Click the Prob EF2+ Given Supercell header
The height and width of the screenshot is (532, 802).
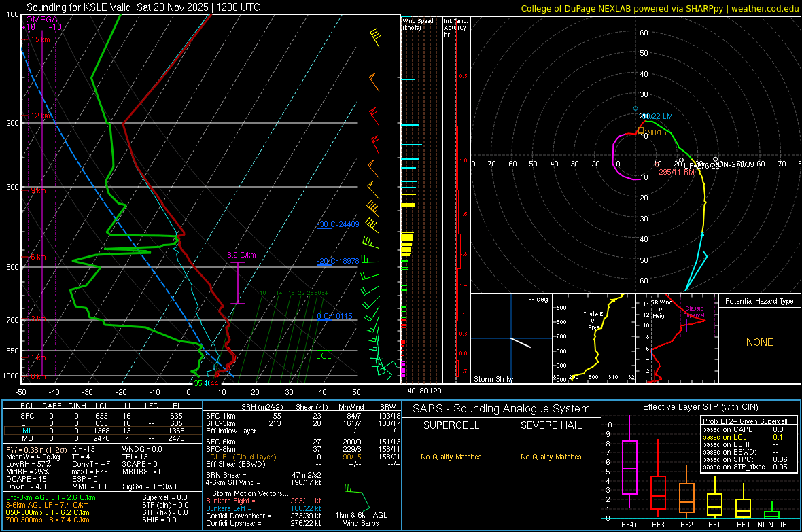pyautogui.click(x=745, y=421)
